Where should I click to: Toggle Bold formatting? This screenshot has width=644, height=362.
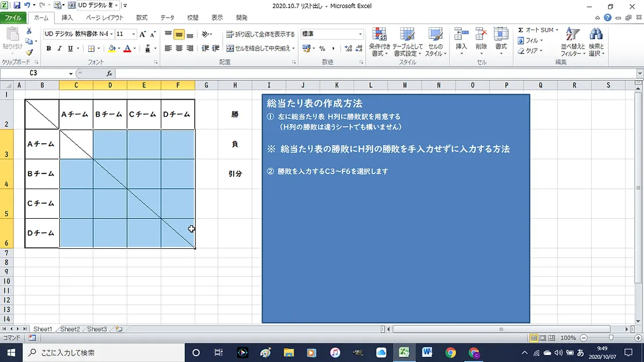(x=49, y=49)
